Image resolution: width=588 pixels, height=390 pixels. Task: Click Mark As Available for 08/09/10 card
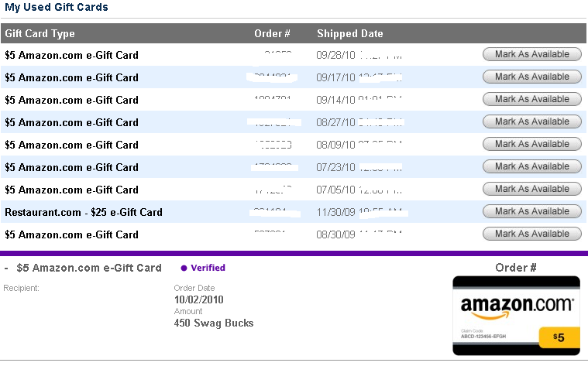(x=531, y=144)
